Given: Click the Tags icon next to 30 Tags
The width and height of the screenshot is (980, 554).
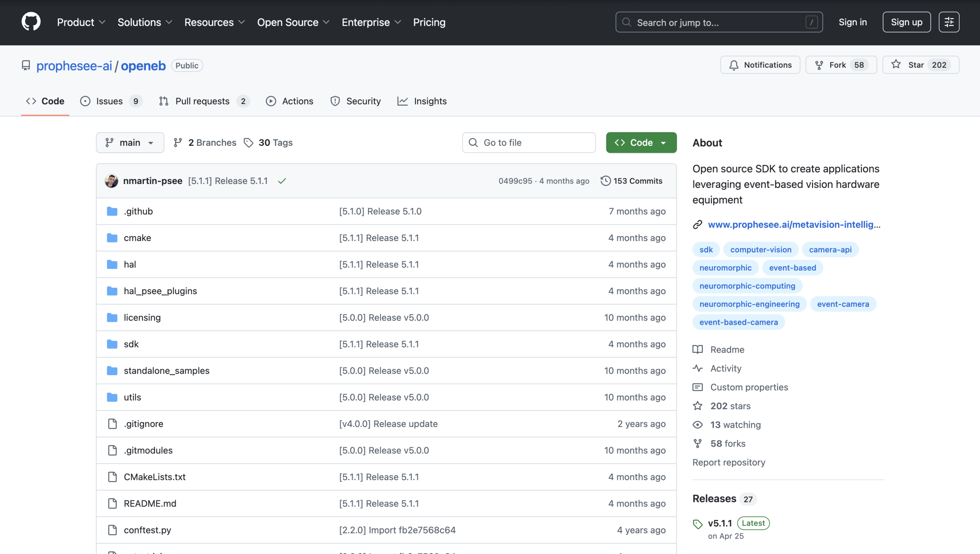Looking at the screenshot, I should coord(249,143).
